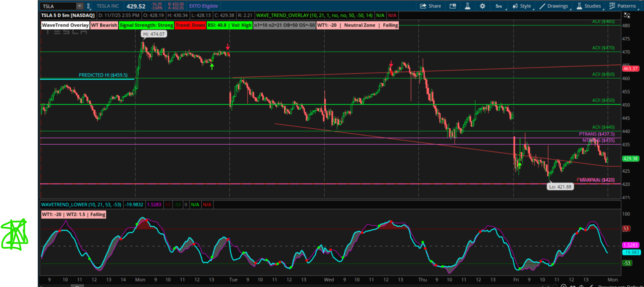Click the collapse arrows icon below Patterns
This screenshot has width=644, height=287.
tap(627, 16)
